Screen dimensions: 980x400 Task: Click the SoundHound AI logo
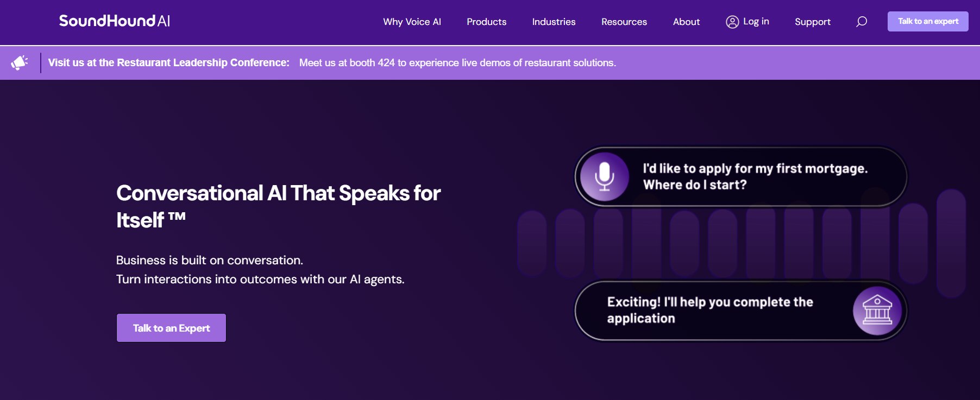coord(114,21)
